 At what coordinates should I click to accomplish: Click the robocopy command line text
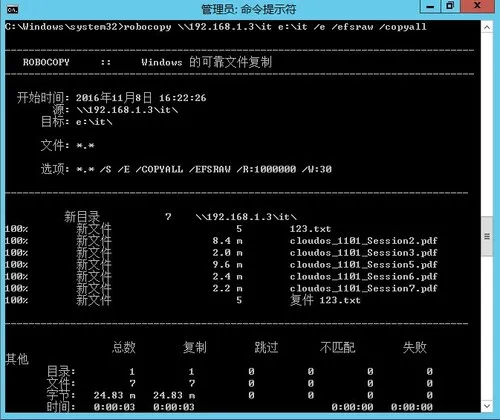(x=216, y=27)
